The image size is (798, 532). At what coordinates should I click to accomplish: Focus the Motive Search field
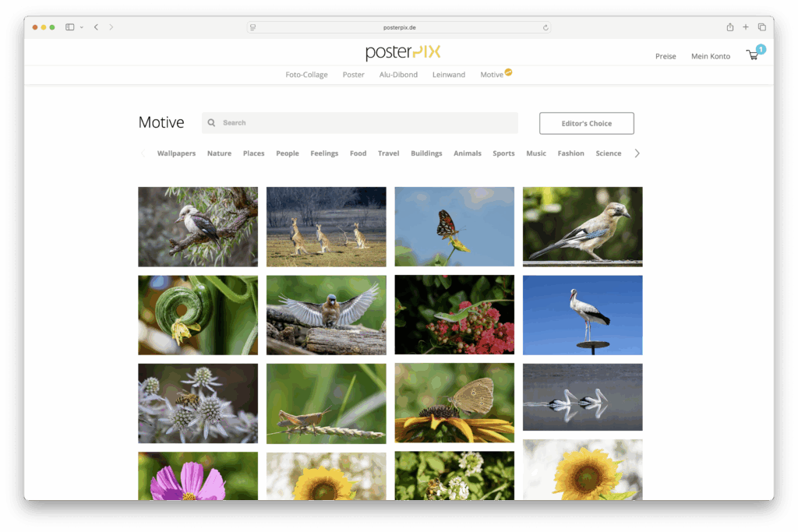(x=360, y=122)
